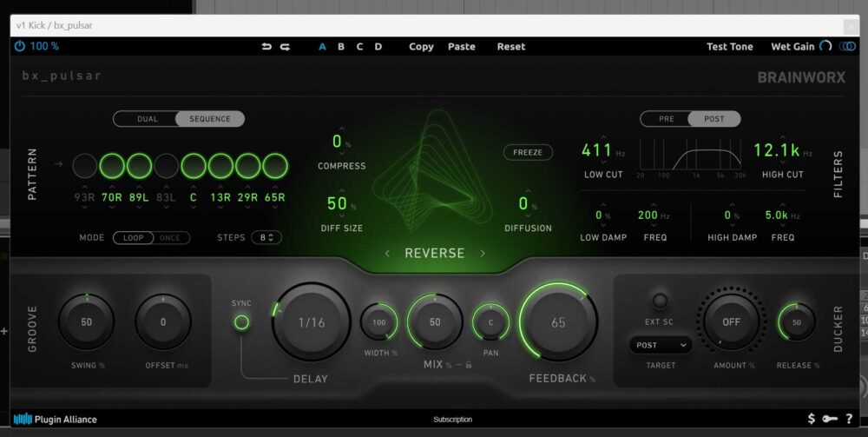Go to next reverb type, right of REVERSE
868x437 pixels.
482,253
